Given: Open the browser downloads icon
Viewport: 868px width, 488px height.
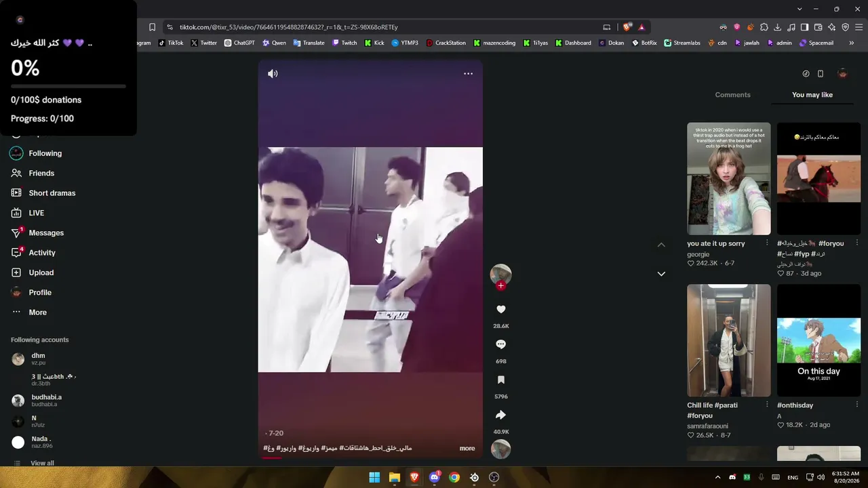Looking at the screenshot, I should [777, 27].
